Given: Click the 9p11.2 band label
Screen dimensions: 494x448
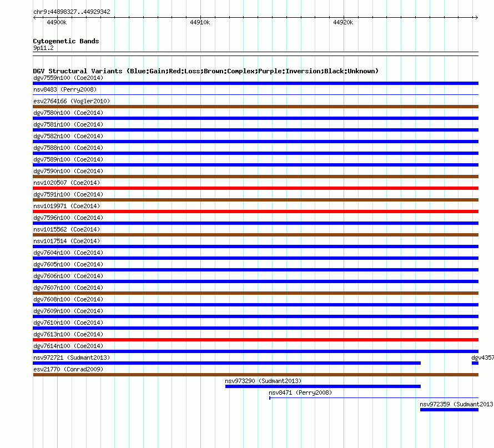Looking at the screenshot, I should pos(43,48).
